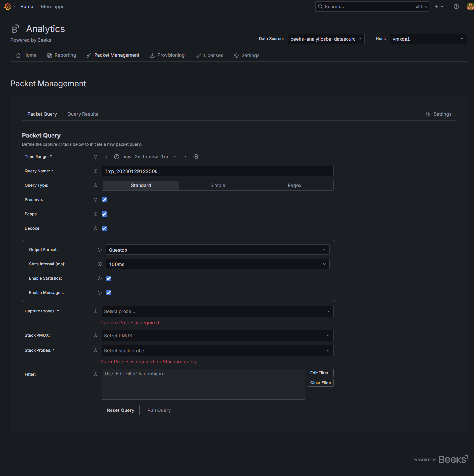Screen dimensions: 474x476
Task: Disable the Enable Statistics checkbox
Action: pyautogui.click(x=109, y=278)
